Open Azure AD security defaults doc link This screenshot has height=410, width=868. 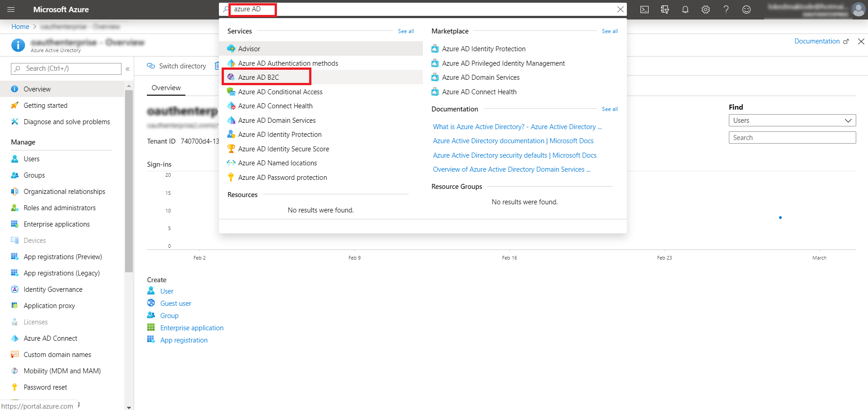(514, 155)
